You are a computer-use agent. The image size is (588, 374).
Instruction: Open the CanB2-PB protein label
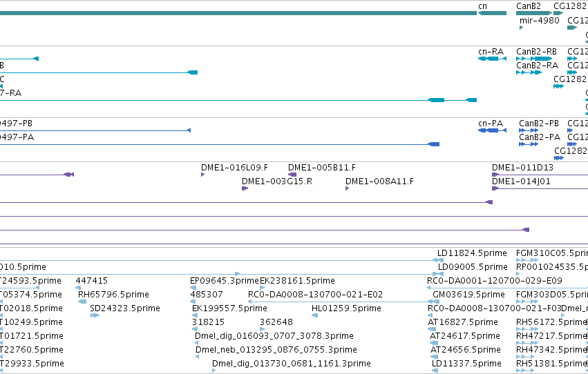pyautogui.click(x=539, y=124)
